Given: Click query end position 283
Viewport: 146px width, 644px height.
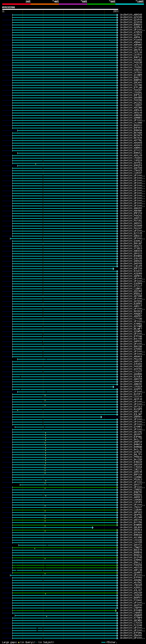Looking at the screenshot, I should pyautogui.click(x=115, y=11).
